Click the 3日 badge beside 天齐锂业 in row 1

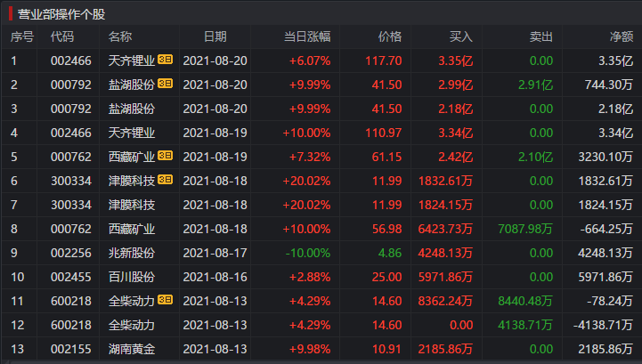point(166,61)
